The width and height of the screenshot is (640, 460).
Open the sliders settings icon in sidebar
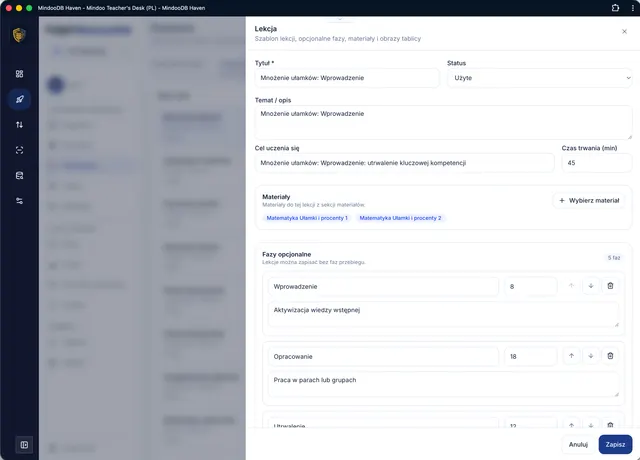19,201
